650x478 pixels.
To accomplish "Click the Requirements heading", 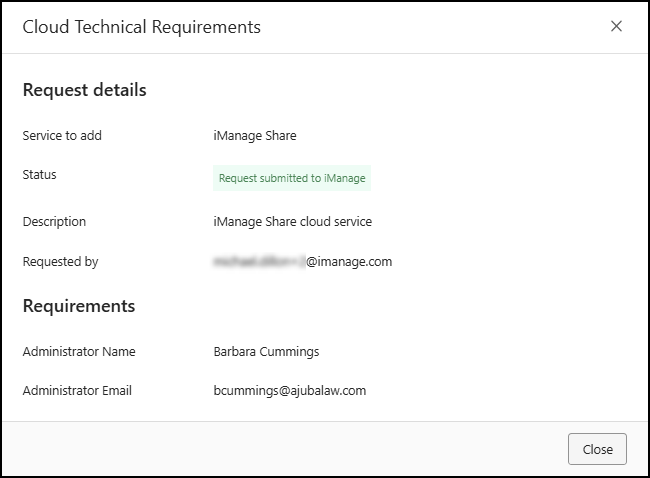I will coord(79,306).
